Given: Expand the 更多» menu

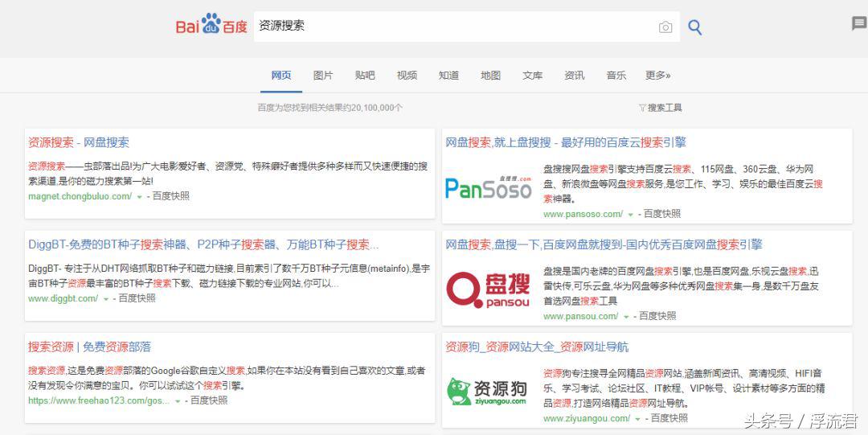Looking at the screenshot, I should [x=657, y=76].
